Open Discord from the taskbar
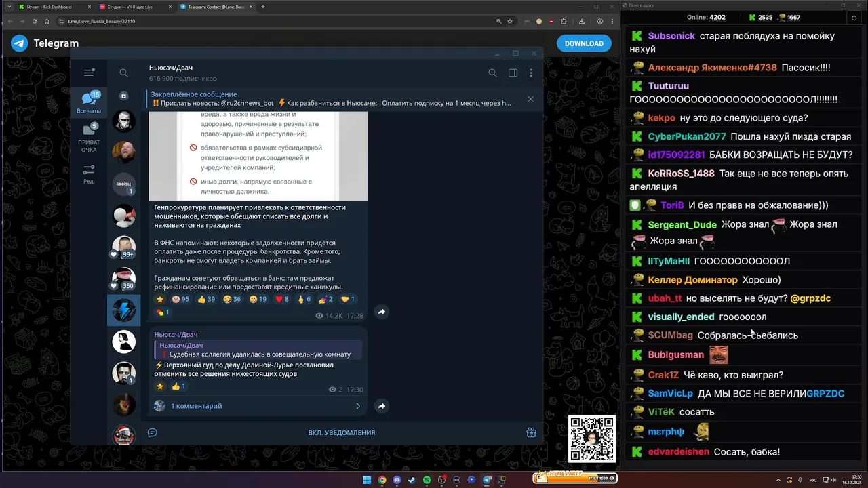 tap(397, 480)
